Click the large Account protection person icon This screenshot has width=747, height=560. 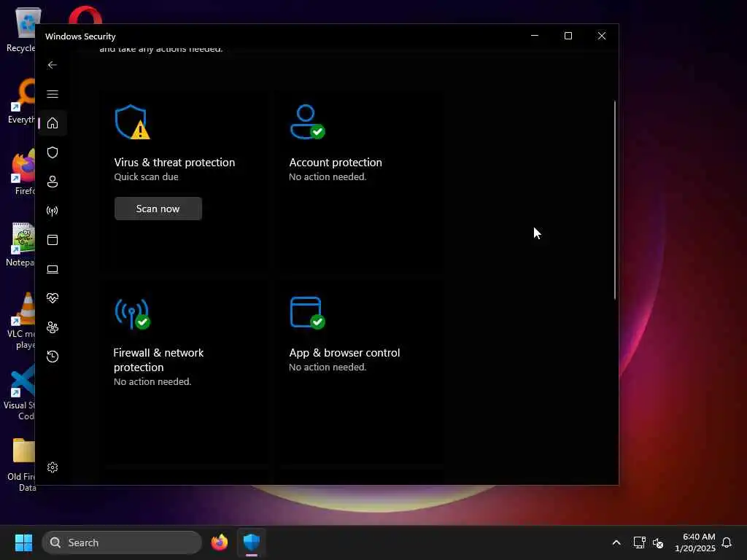307,122
